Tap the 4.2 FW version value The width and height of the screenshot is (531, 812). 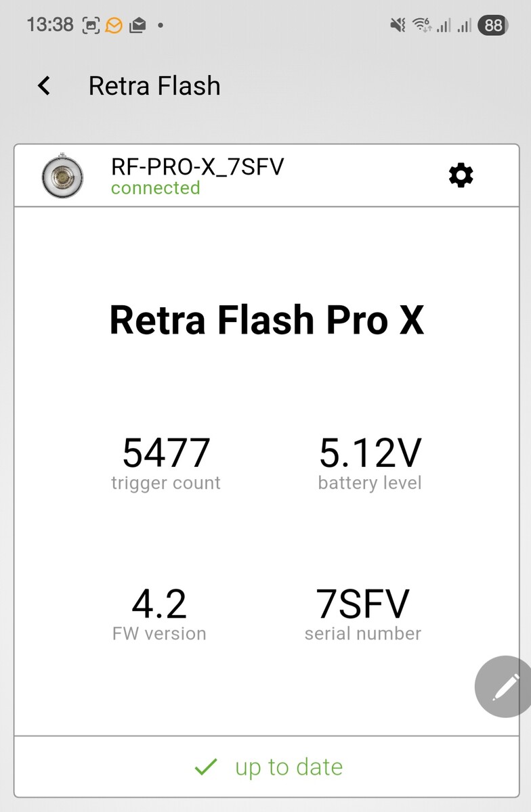159,604
